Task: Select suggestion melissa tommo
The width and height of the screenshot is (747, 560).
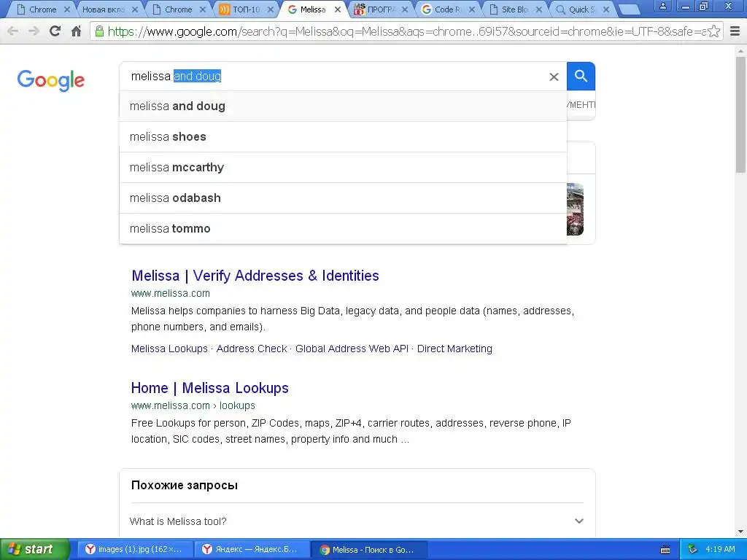Action: click(x=343, y=228)
